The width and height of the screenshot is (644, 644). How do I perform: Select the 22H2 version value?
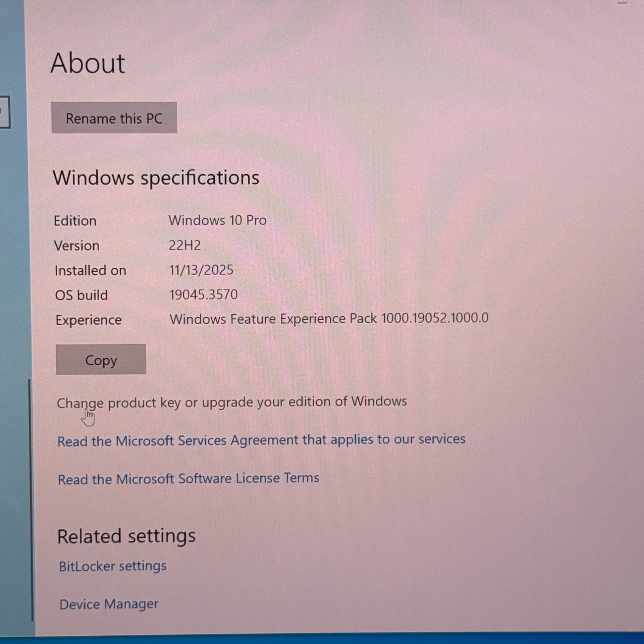[185, 245]
